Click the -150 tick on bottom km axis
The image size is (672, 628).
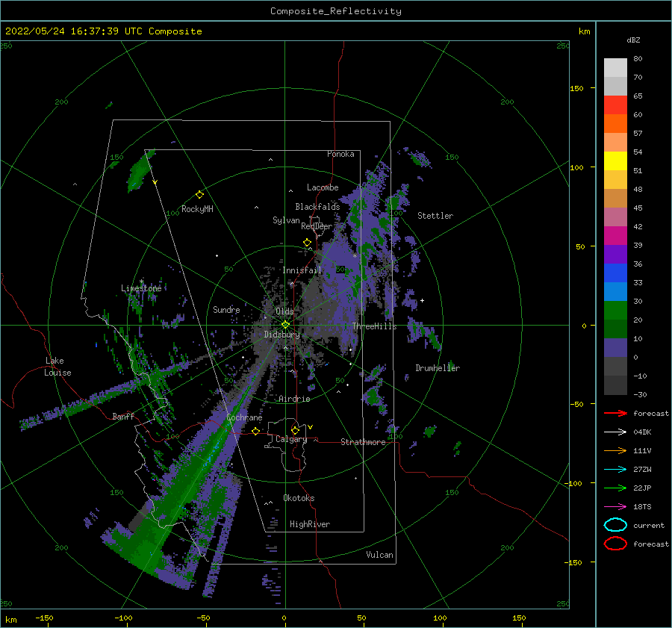[44, 618]
